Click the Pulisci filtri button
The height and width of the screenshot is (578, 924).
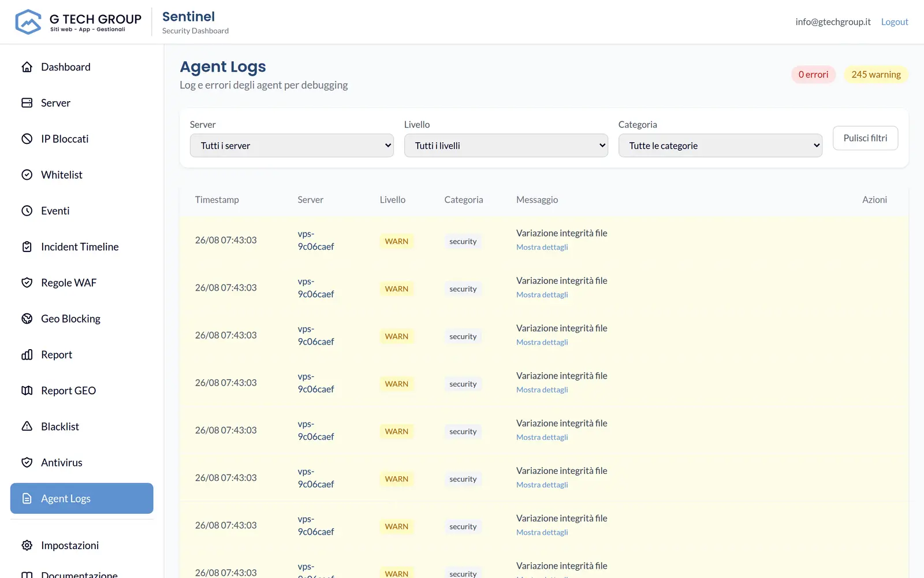(x=865, y=138)
